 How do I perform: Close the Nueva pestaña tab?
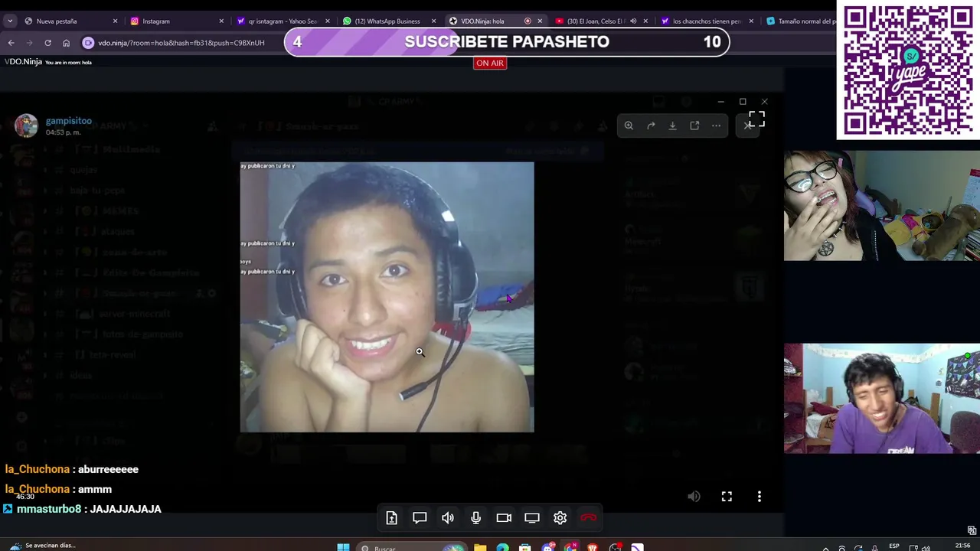pos(116,21)
